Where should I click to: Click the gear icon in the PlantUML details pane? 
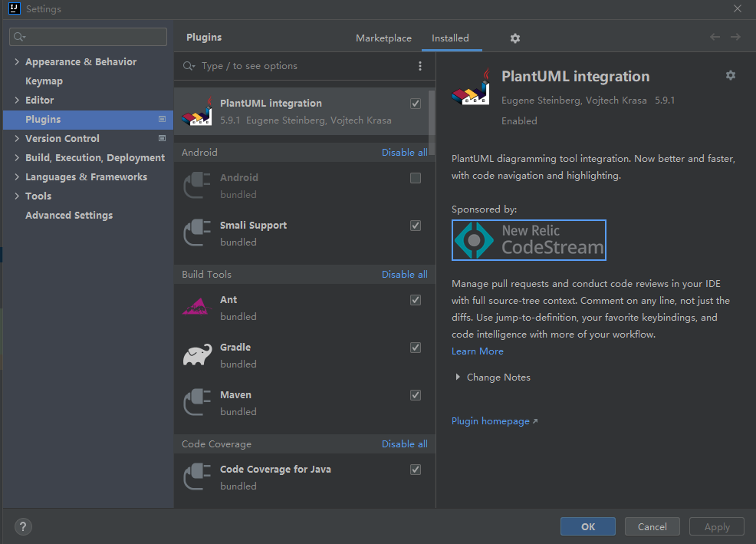730,75
